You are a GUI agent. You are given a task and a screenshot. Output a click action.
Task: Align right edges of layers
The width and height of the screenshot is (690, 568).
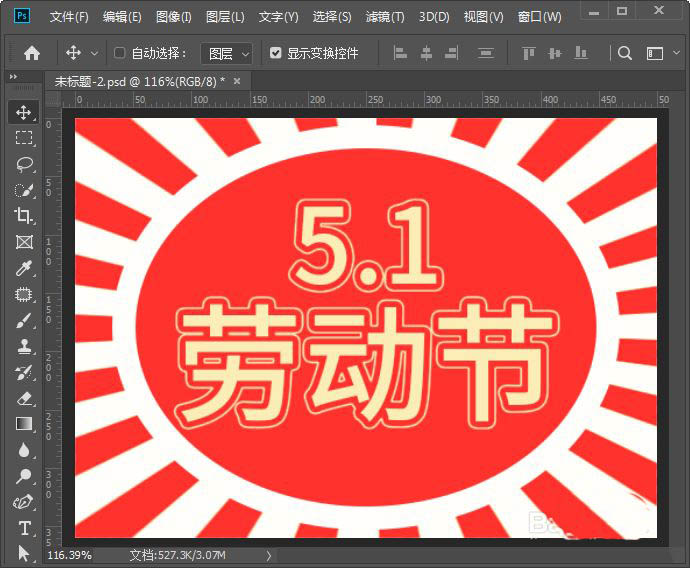(x=451, y=53)
